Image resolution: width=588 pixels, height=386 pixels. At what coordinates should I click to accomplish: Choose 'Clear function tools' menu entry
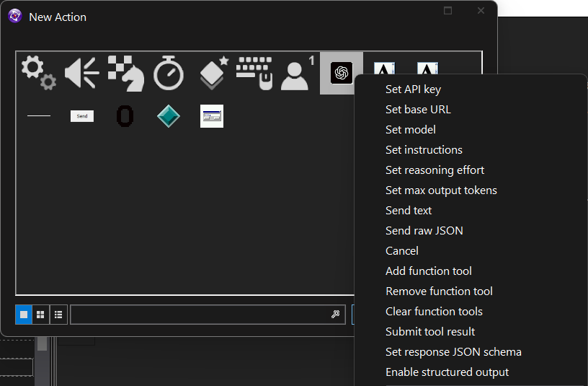point(434,312)
